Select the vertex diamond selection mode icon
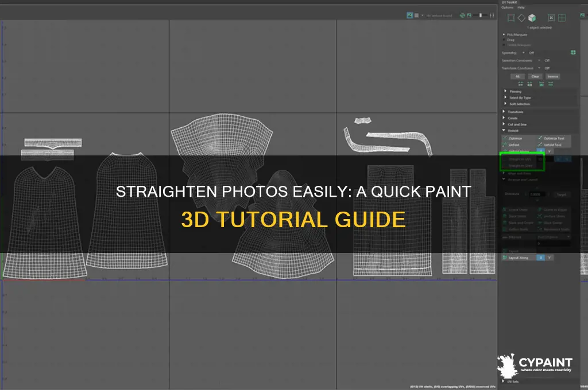 point(521,18)
